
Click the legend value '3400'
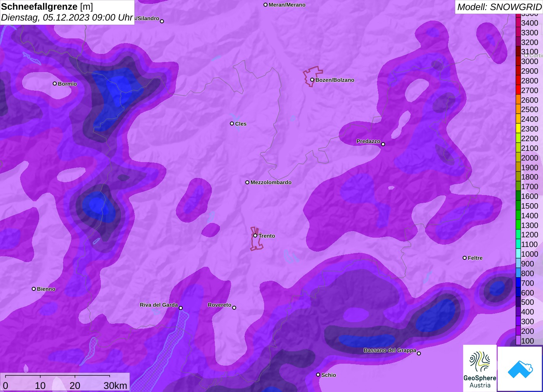[x=530, y=23]
